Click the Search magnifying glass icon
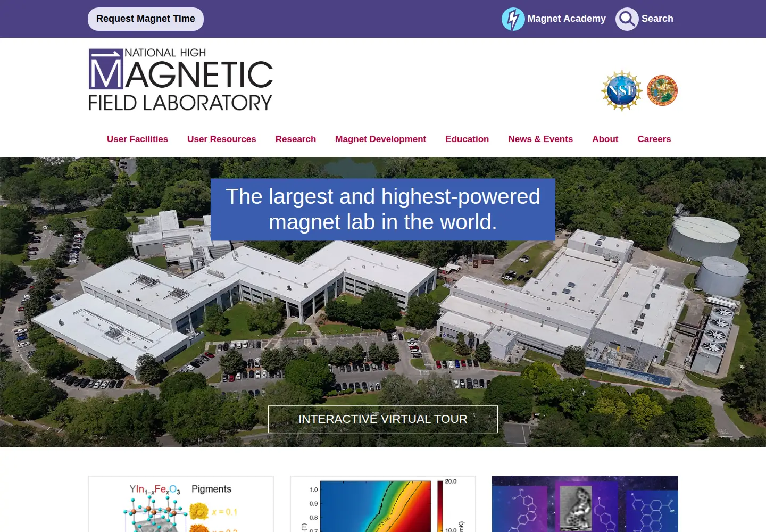This screenshot has width=766, height=532. click(627, 19)
